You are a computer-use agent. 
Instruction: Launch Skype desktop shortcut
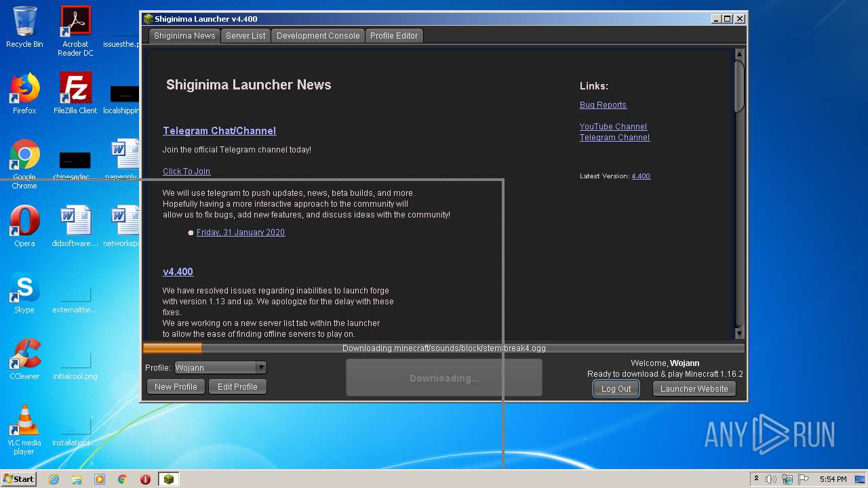coord(24,293)
